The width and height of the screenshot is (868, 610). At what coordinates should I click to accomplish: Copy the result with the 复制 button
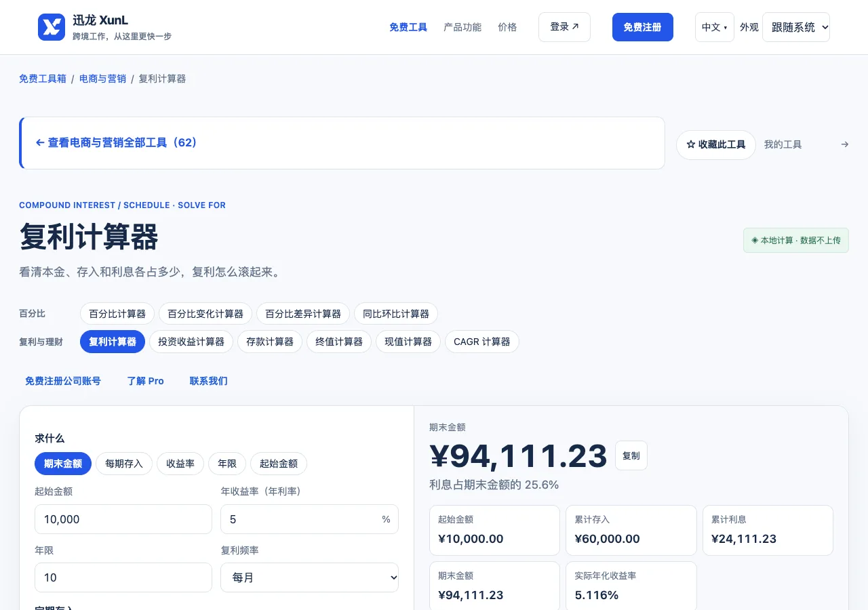(631, 455)
